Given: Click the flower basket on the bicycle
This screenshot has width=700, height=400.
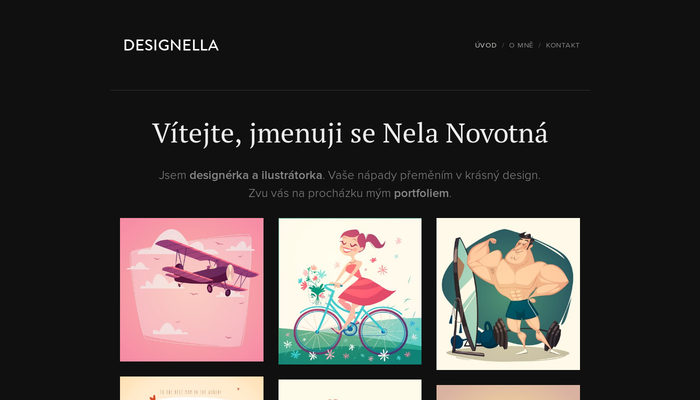Looking at the screenshot, I should tap(314, 285).
